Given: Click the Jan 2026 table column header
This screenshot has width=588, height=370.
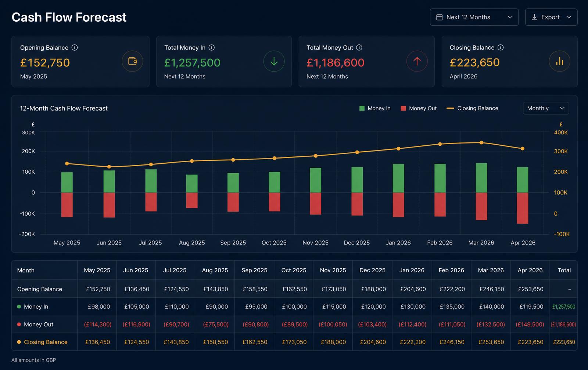Looking at the screenshot, I should (x=412, y=271).
